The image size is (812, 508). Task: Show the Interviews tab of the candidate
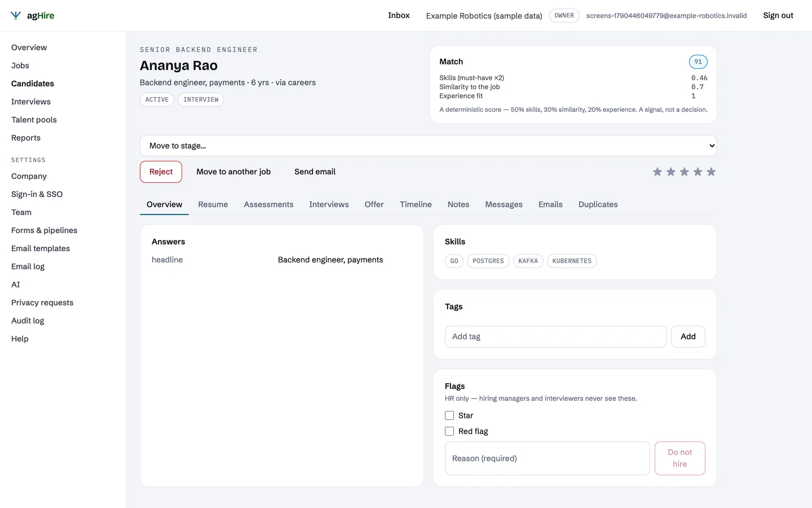click(329, 204)
